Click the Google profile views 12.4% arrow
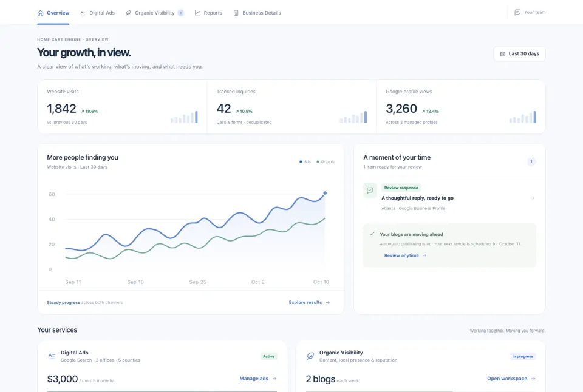This screenshot has width=583, height=392. (423, 111)
